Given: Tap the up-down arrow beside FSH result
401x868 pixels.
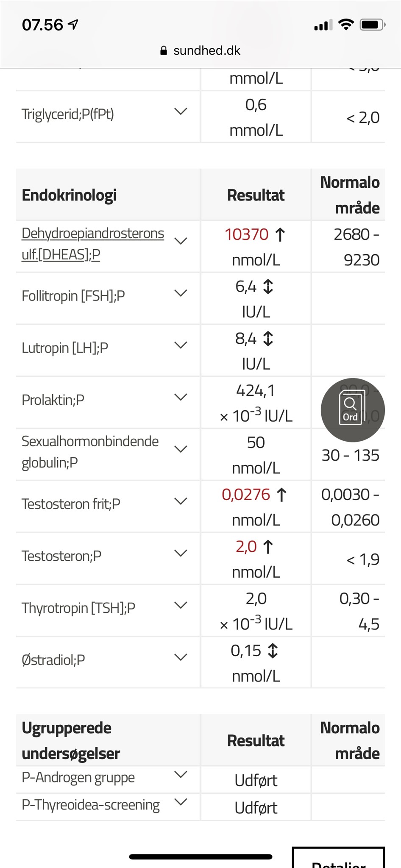Looking at the screenshot, I should (268, 287).
